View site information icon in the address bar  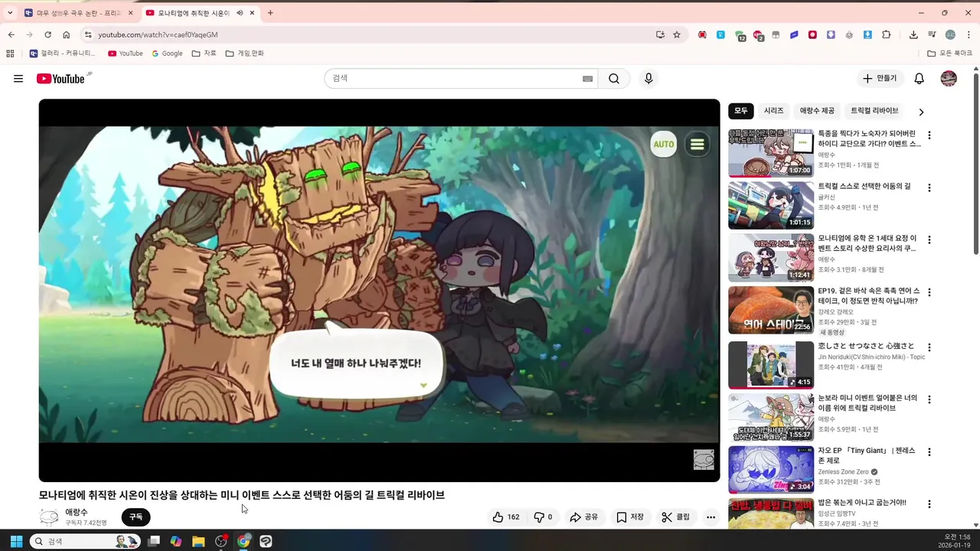click(88, 34)
